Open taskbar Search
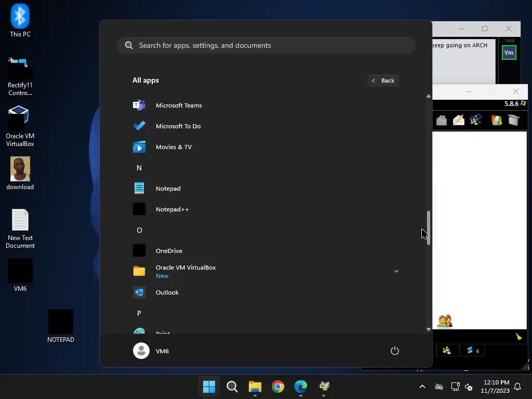532x399 pixels. click(232, 387)
